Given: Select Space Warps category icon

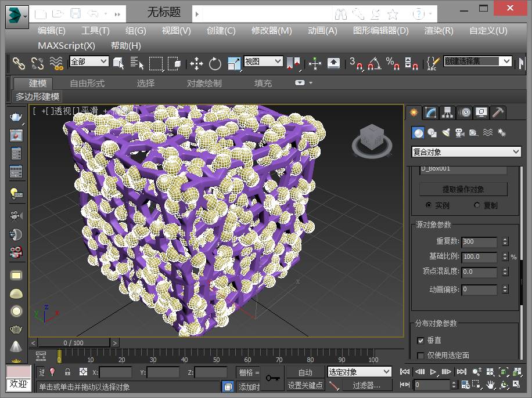Looking at the screenshot, I should [487, 133].
